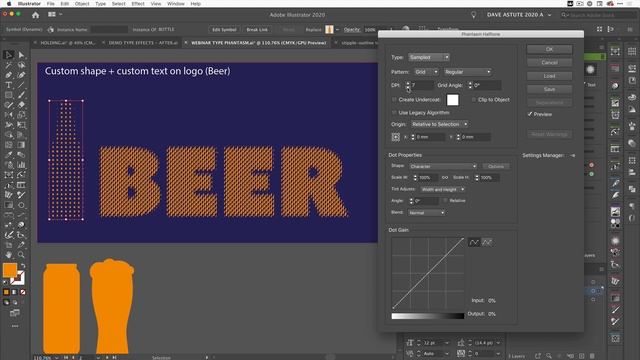Click the Home icon
Image resolution: width=640 pixels, height=360 pixels.
pos(36,15)
